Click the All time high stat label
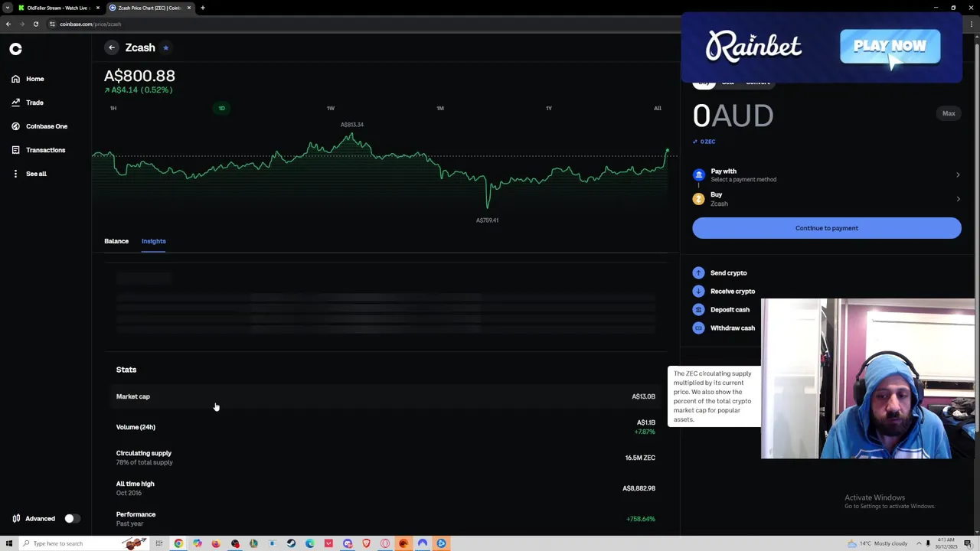980x551 pixels. click(135, 484)
